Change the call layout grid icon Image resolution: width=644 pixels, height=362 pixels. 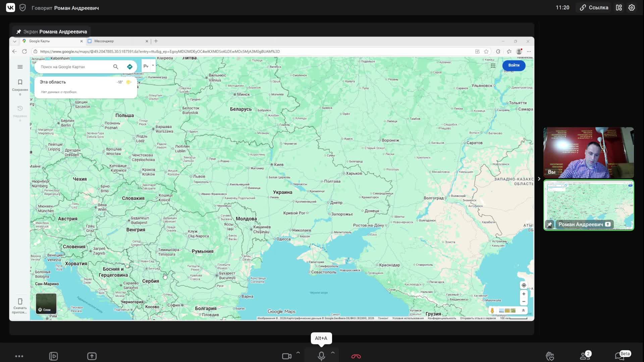click(619, 7)
